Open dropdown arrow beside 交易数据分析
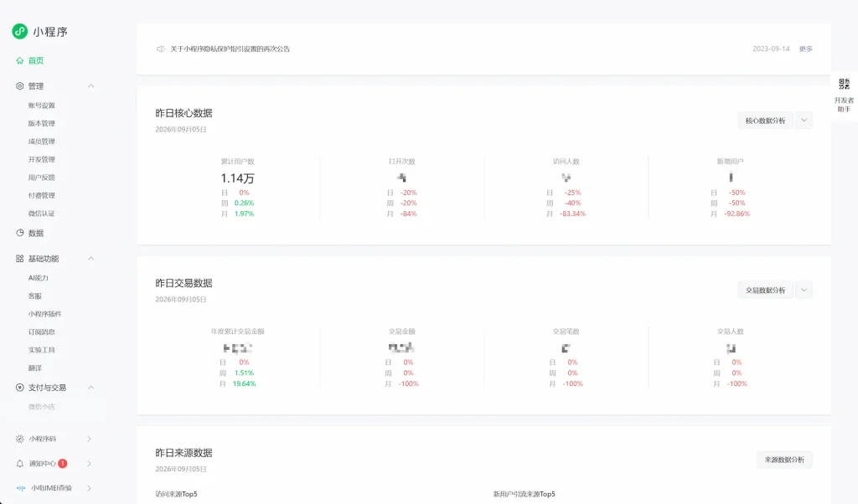Viewport: 858px width, 504px height. (804, 291)
